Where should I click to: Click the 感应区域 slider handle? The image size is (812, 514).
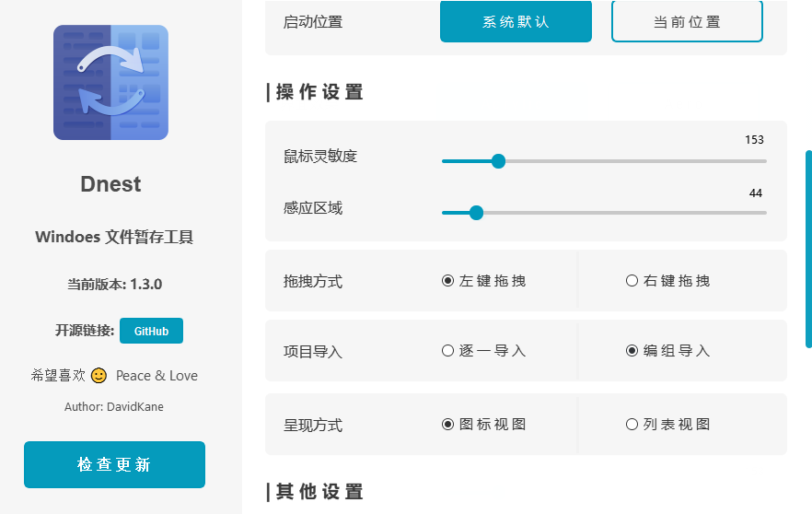tap(477, 213)
